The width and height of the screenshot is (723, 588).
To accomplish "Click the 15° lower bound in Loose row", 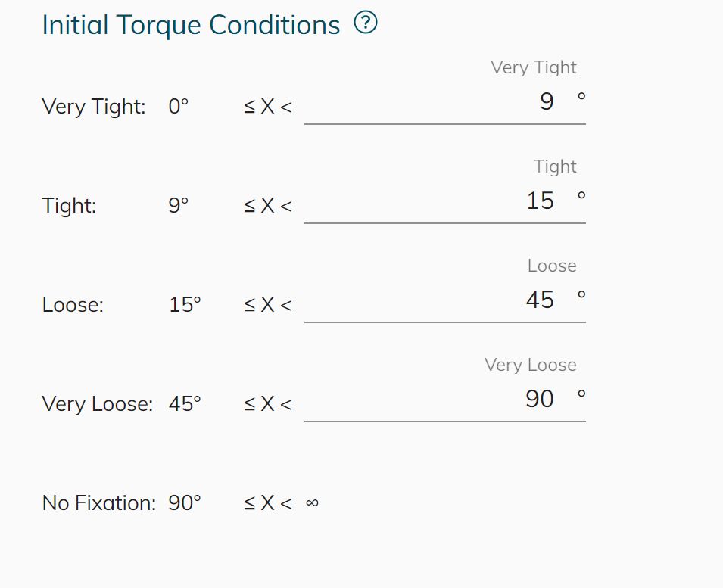I will [x=185, y=305].
